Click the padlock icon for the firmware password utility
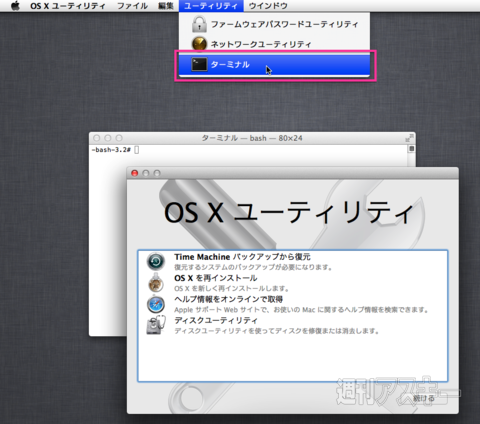The width and height of the screenshot is (480, 424). pyautogui.click(x=199, y=24)
